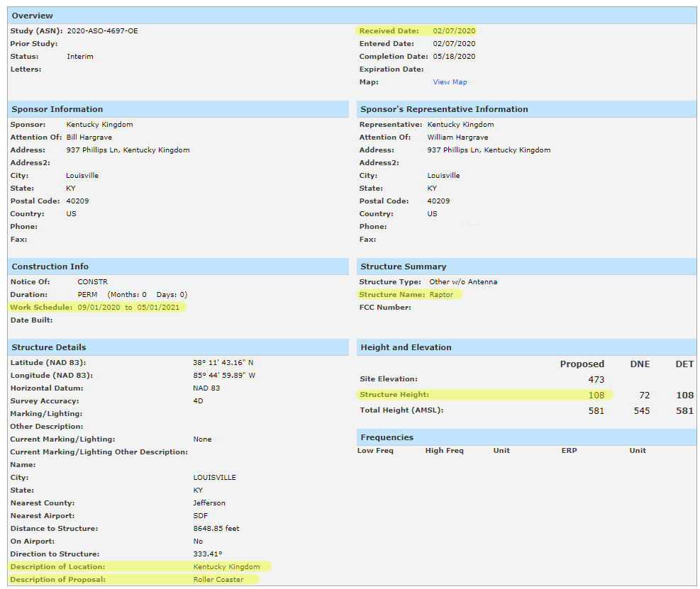Click the Structure Summary section header
The height and width of the screenshot is (589, 700).
pyautogui.click(x=403, y=267)
